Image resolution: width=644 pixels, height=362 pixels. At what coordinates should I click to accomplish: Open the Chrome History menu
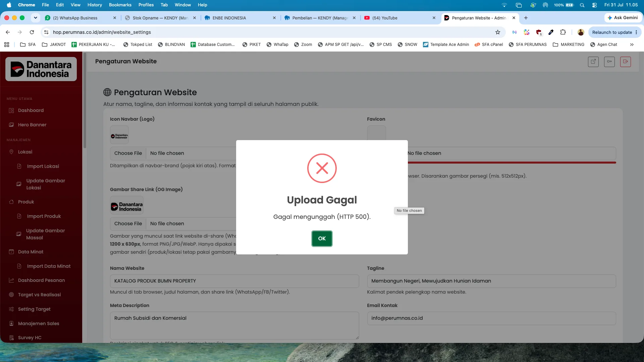pos(95,5)
